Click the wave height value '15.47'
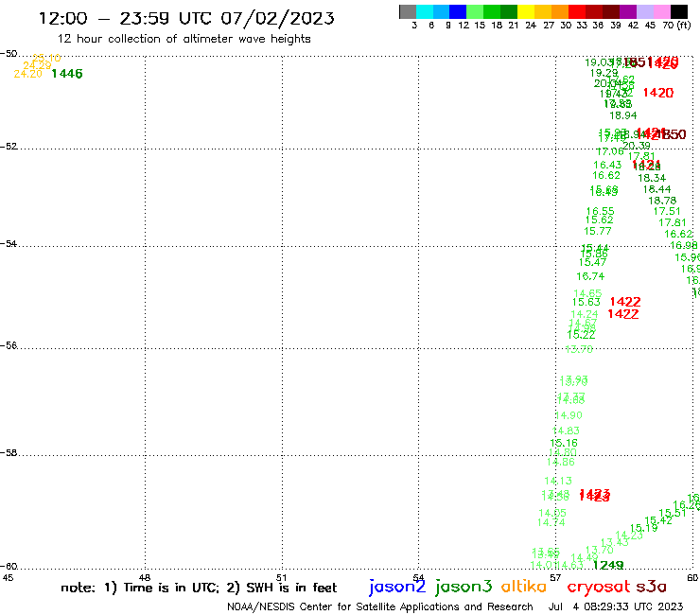Screen dimensions: 700x615 592,263
